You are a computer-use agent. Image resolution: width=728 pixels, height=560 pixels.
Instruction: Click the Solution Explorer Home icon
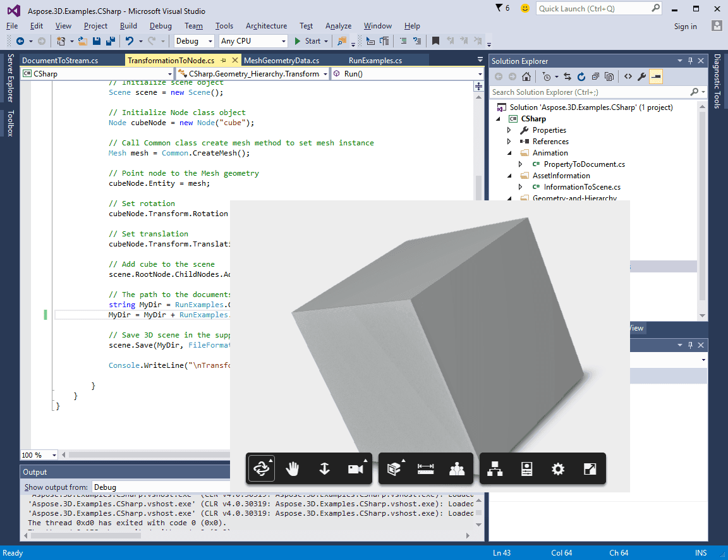pos(526,76)
